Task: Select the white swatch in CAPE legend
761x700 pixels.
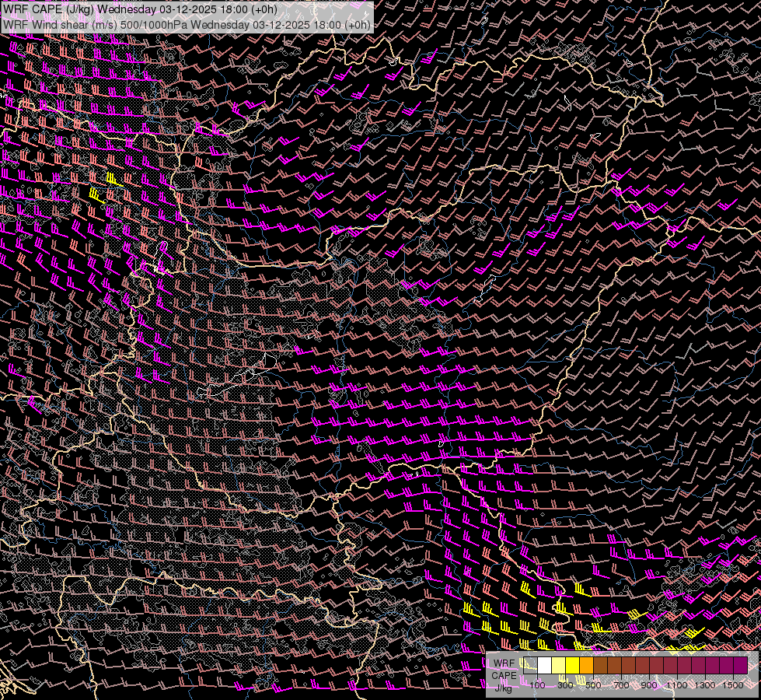Action: 544,665
